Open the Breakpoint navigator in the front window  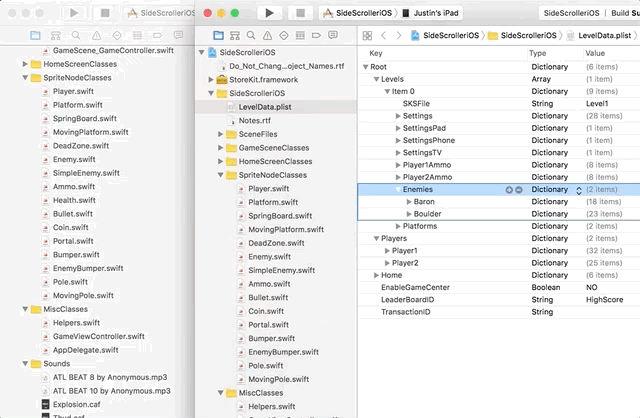click(314, 35)
